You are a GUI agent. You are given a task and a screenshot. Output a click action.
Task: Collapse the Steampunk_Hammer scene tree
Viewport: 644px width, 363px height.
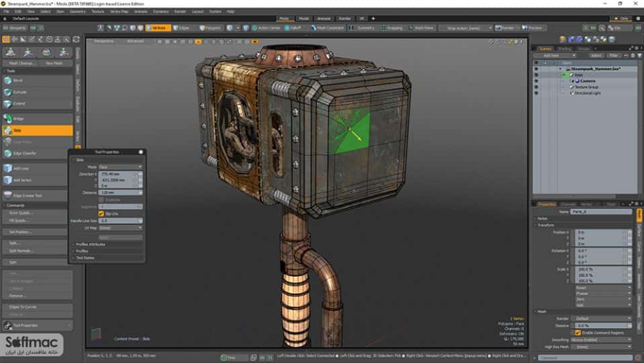[x=560, y=69]
